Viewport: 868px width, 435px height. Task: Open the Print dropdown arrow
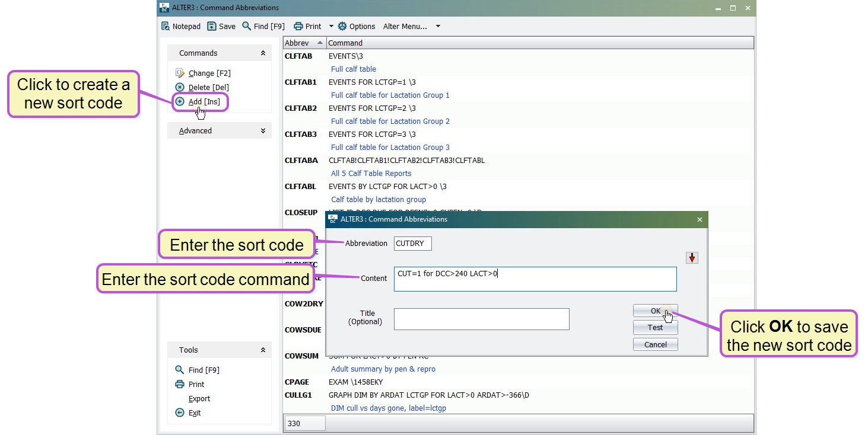331,26
